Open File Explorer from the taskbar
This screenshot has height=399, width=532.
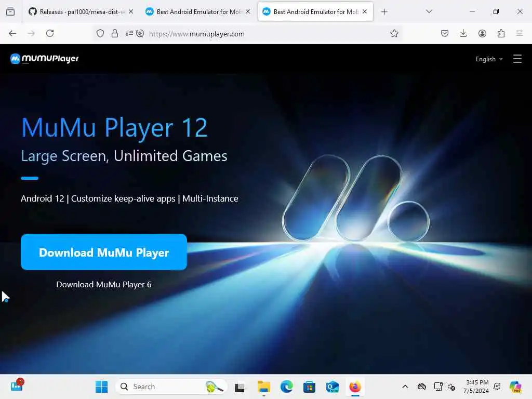(263, 387)
